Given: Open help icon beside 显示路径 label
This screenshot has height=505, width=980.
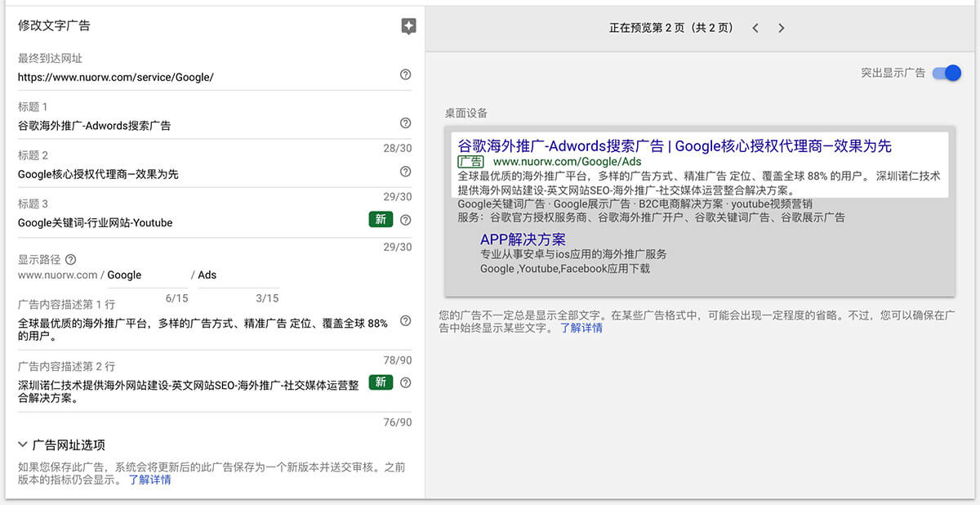Looking at the screenshot, I should pyautogui.click(x=70, y=259).
